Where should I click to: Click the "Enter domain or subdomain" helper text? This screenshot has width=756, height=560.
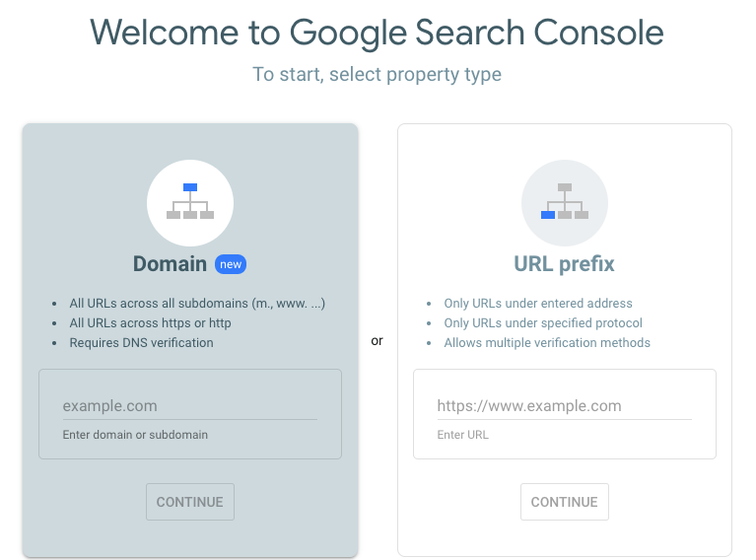click(135, 435)
